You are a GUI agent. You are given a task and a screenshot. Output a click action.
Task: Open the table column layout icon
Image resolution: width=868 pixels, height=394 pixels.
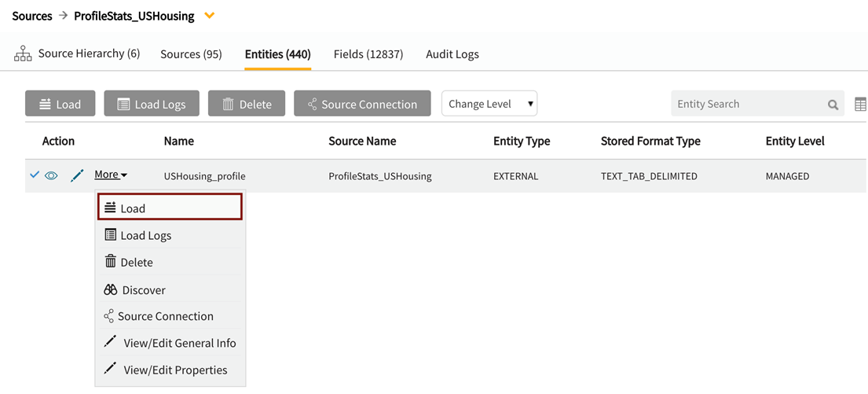(x=861, y=104)
